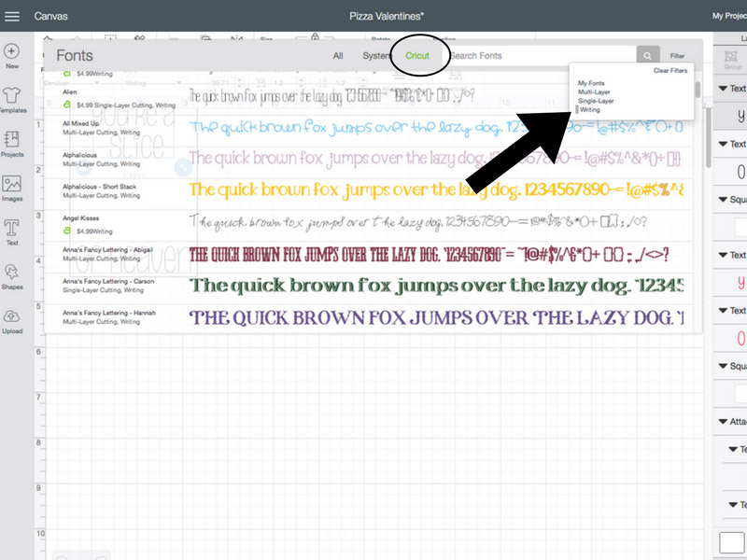
Task: Pick plain Alphalicious font with pink preview
Action: (x=368, y=162)
